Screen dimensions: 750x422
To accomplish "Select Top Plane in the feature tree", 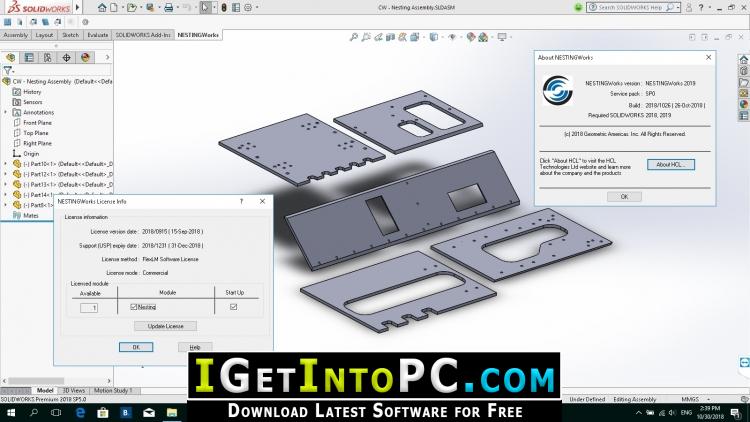I will point(36,133).
